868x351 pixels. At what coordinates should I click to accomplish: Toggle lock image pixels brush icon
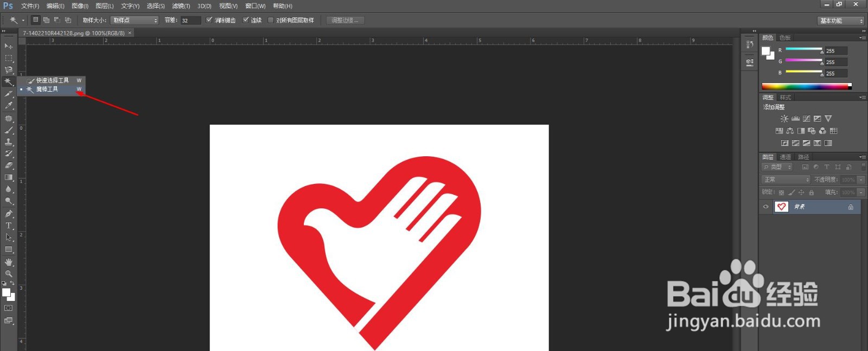[x=792, y=193]
